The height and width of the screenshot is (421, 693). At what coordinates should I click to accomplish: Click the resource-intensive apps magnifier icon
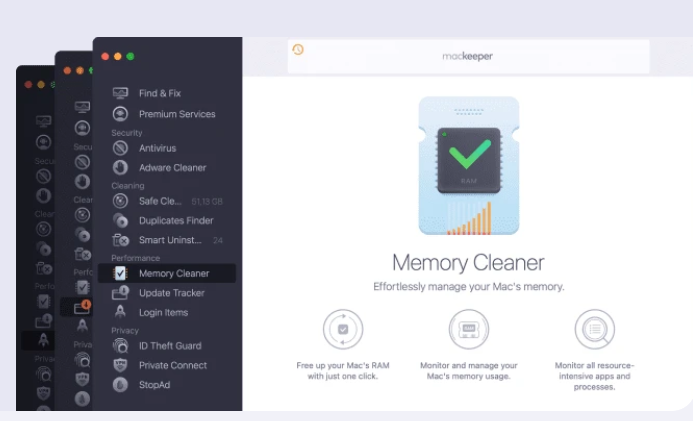[595, 330]
